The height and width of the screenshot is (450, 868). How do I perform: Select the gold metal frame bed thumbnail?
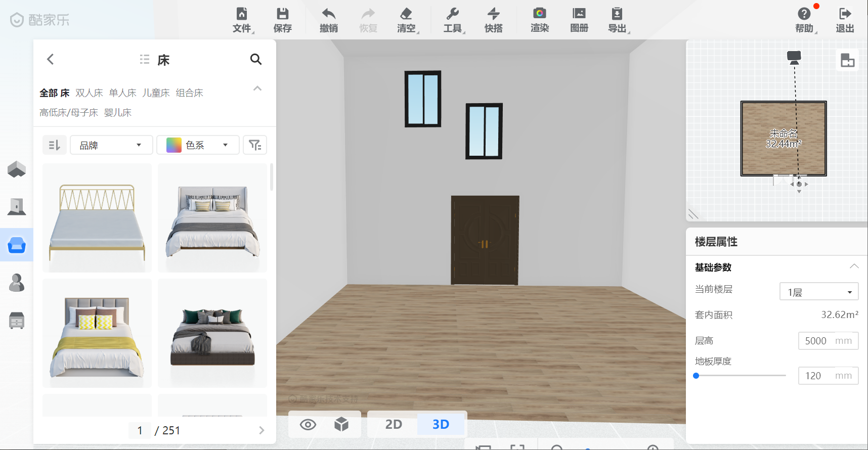pos(97,218)
